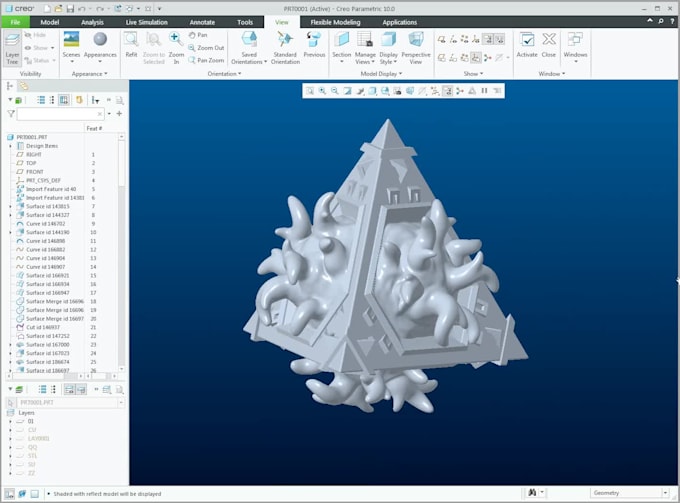The image size is (680, 503).
Task: Open Manage Views menu
Action: click(365, 48)
